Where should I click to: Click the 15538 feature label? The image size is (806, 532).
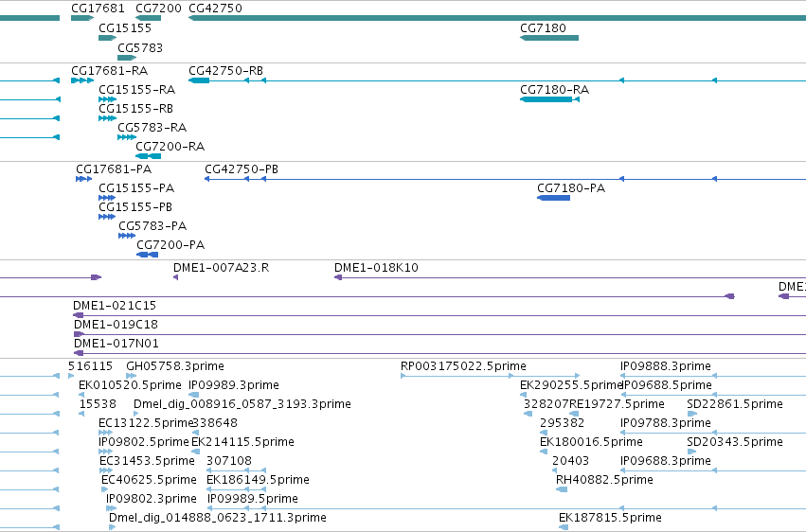98,404
